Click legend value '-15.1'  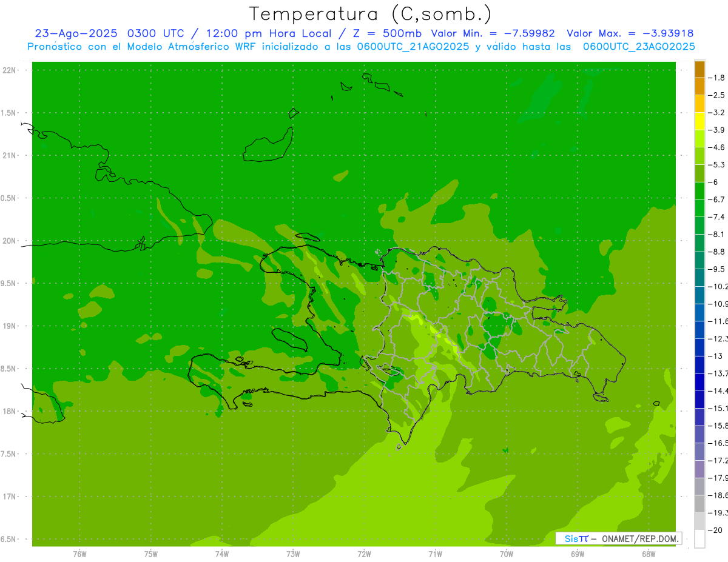pyautogui.click(x=718, y=408)
